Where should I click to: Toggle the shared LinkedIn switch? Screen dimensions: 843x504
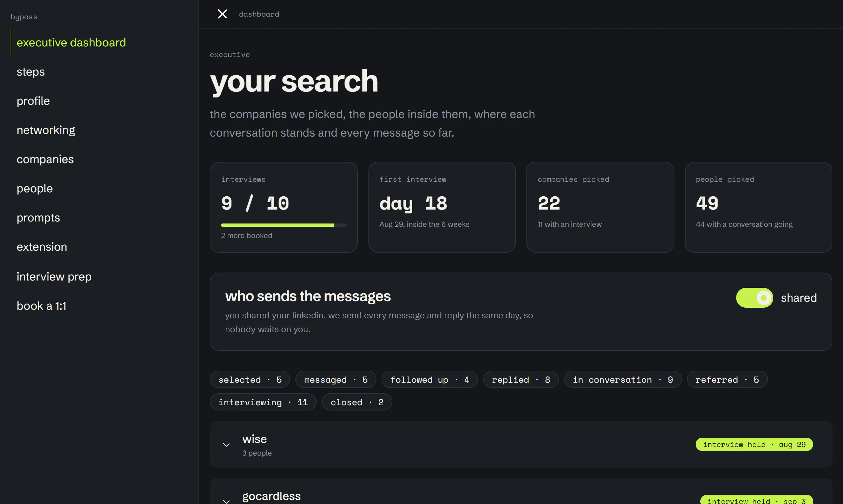[x=754, y=298]
